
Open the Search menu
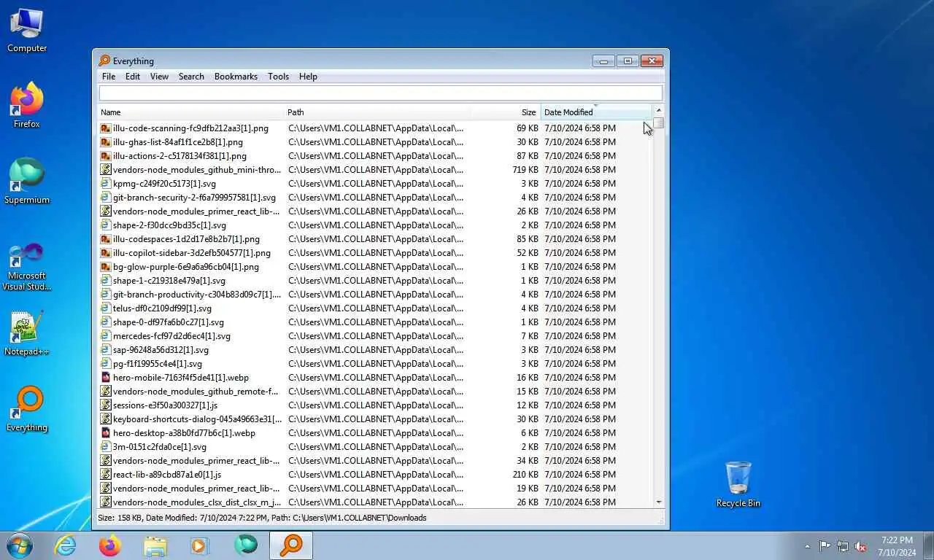pyautogui.click(x=191, y=77)
